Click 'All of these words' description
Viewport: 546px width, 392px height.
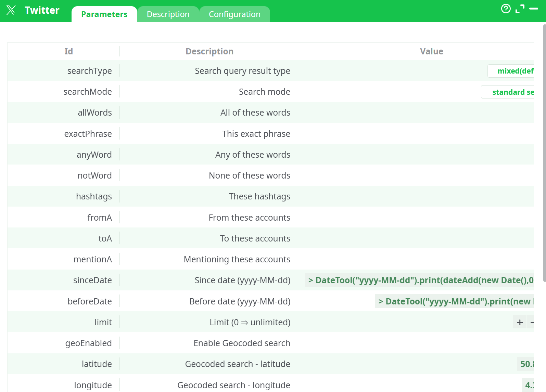[x=255, y=113]
